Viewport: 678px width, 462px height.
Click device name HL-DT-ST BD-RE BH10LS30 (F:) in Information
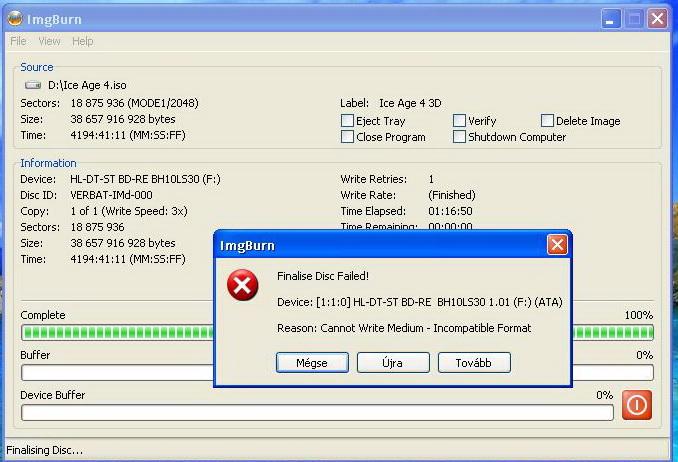tap(145, 179)
